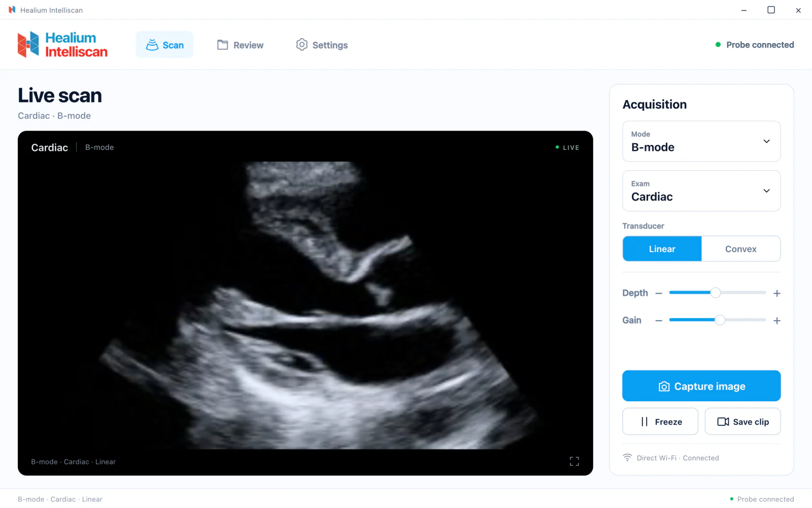Click the 'Cardiac · B-mode' subtitle
812x508 pixels.
[54, 116]
